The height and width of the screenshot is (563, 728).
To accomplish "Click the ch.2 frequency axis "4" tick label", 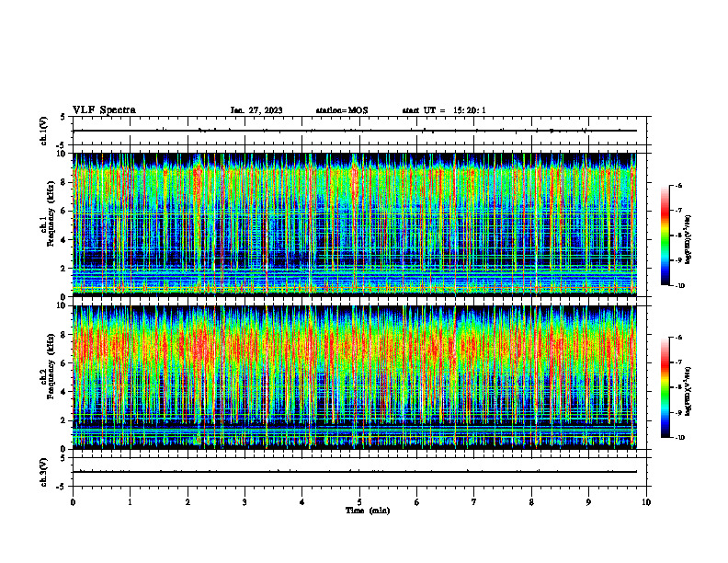I will pyautogui.click(x=63, y=392).
